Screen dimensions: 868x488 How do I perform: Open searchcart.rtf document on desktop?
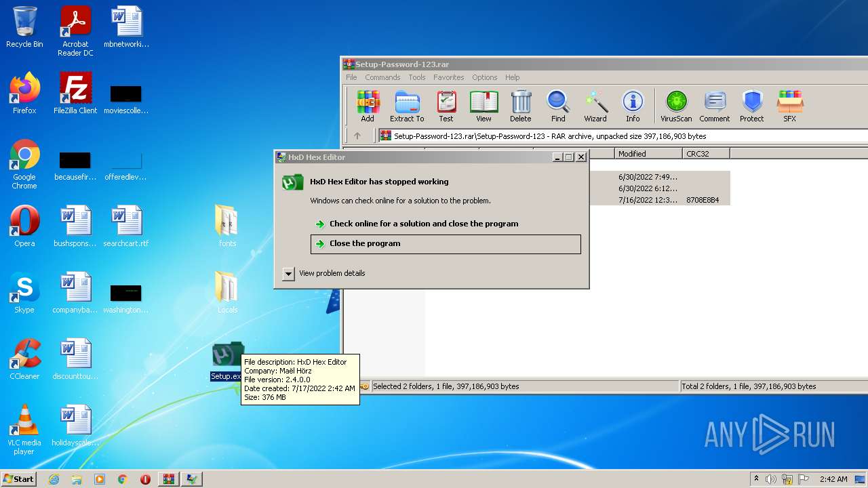point(126,226)
